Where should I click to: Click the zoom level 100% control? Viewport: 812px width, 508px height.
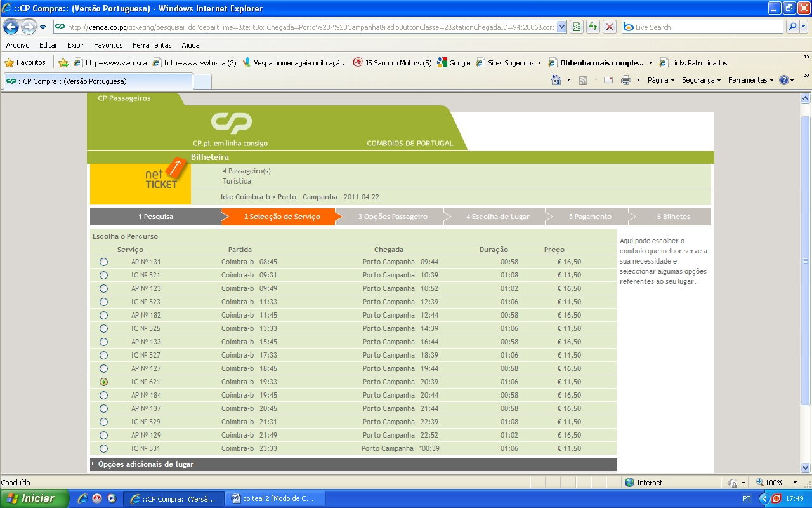774,483
